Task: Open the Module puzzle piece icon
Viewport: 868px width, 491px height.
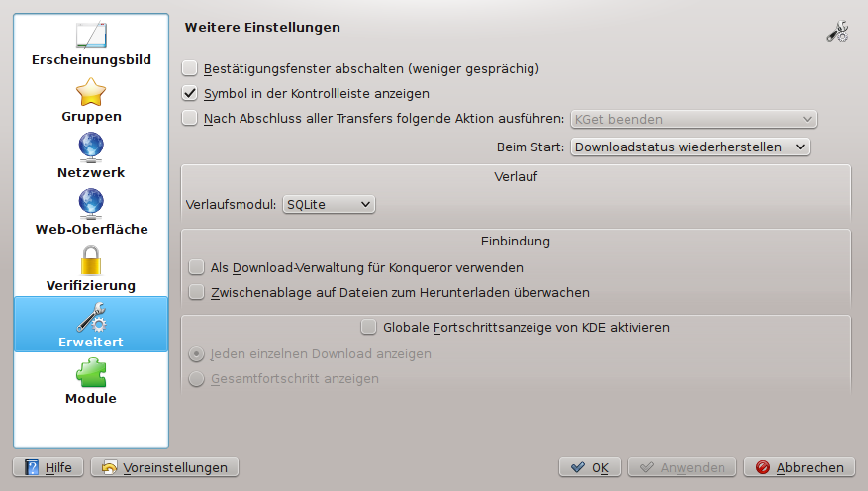Action: point(91,372)
